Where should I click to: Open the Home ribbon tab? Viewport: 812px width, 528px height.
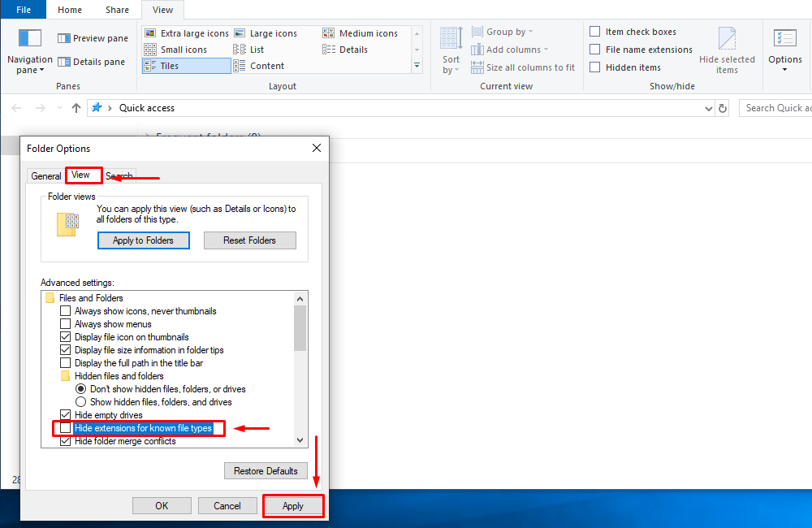[70, 10]
